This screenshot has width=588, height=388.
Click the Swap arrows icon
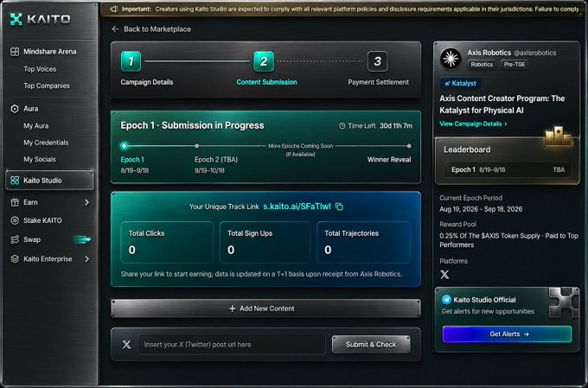[15, 239]
